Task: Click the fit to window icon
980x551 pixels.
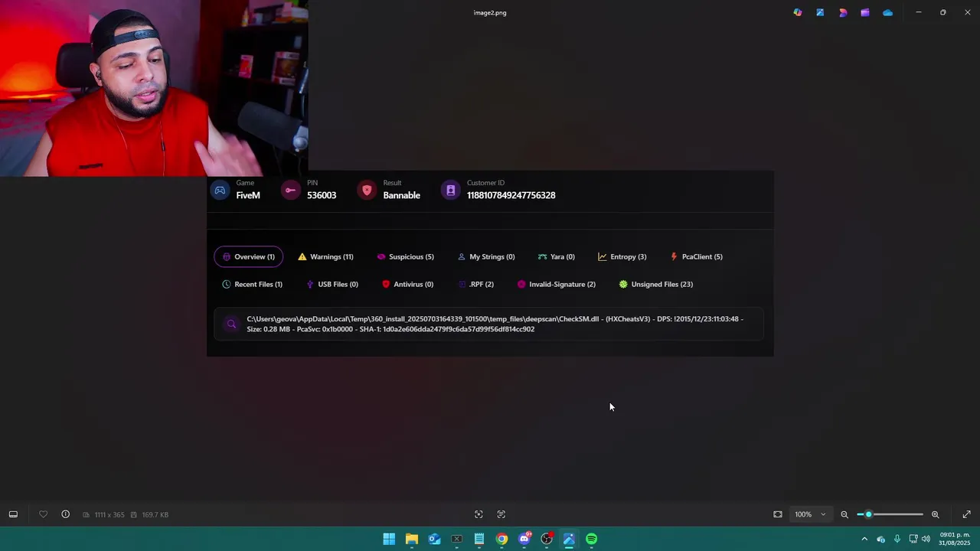Action: 778,514
